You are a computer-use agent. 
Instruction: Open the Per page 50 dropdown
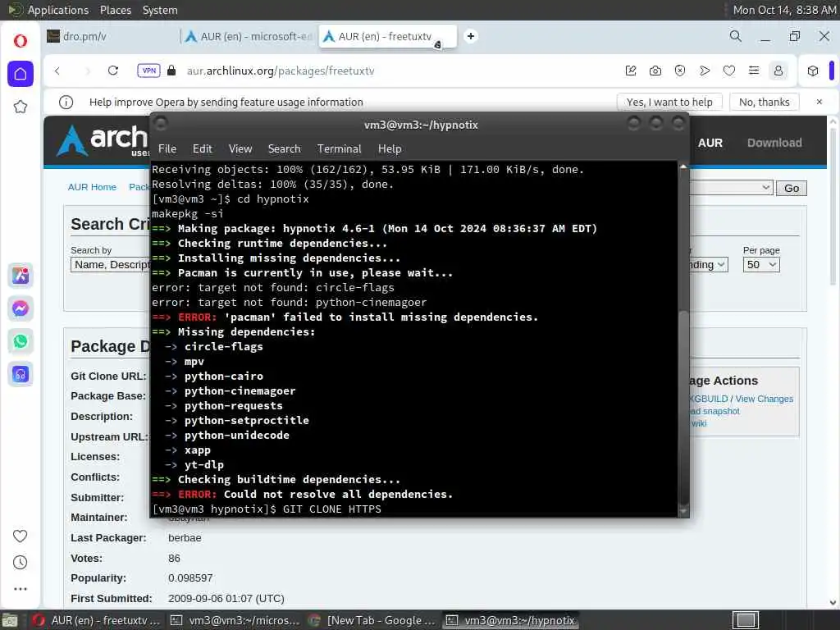[761, 265]
